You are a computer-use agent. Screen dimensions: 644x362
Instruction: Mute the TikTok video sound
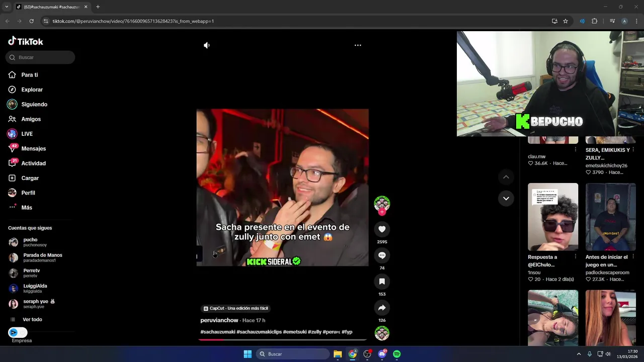coord(206,45)
